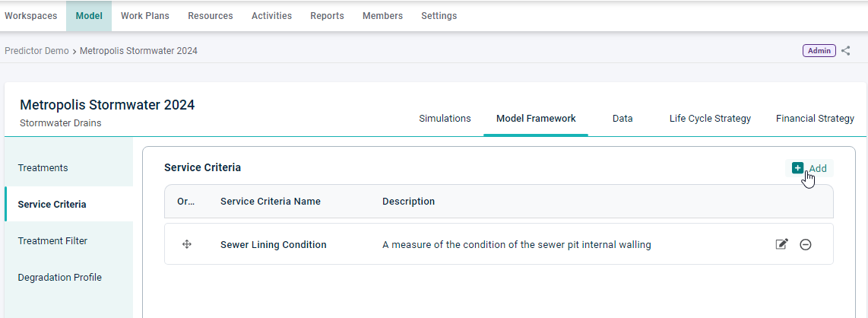Image resolution: width=868 pixels, height=318 pixels.
Task: View the Members page
Action: tap(382, 16)
